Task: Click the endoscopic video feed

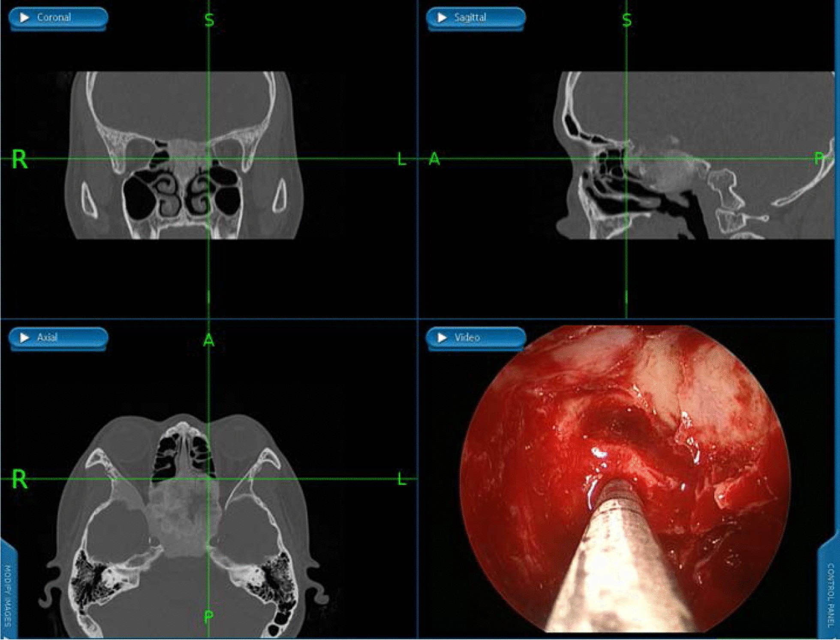Action: point(625,479)
